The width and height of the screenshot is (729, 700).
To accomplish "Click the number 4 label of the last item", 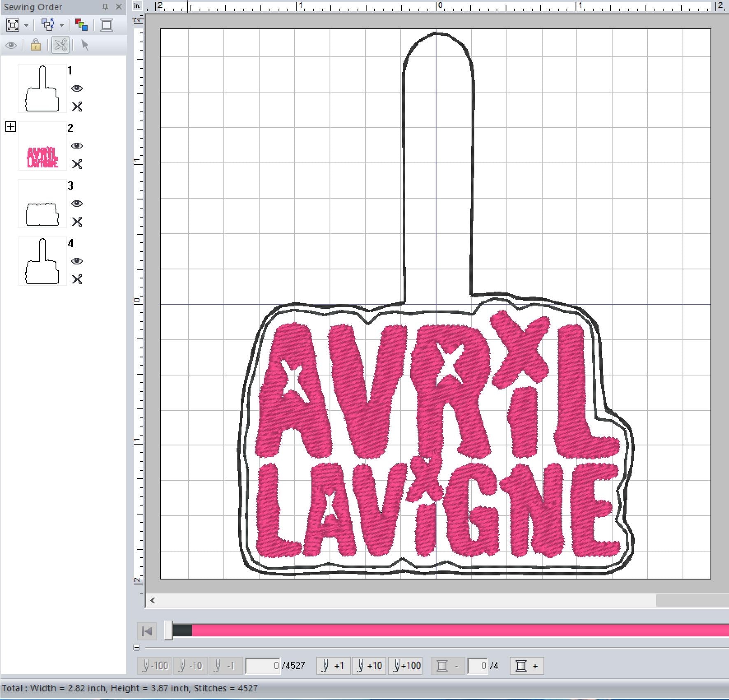I will 70,243.
